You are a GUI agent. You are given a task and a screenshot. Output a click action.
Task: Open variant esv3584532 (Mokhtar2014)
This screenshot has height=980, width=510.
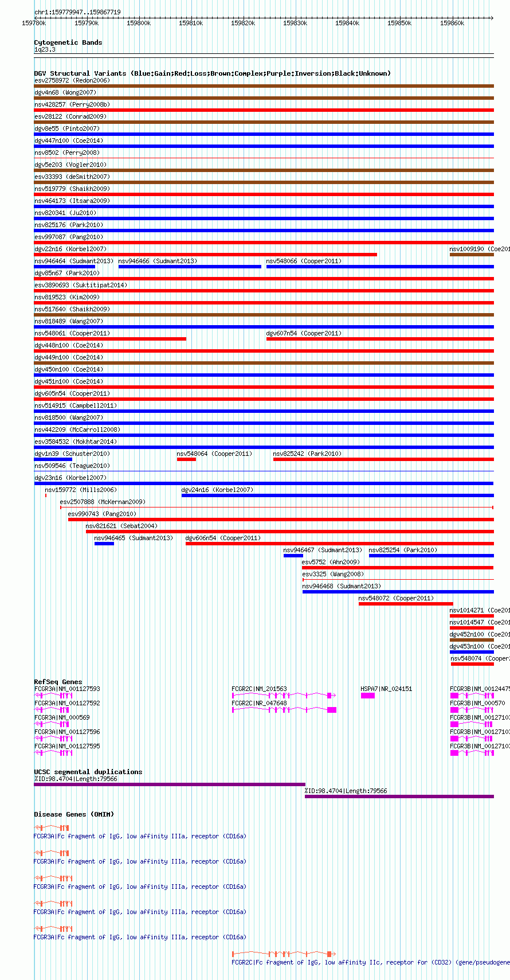point(76,442)
